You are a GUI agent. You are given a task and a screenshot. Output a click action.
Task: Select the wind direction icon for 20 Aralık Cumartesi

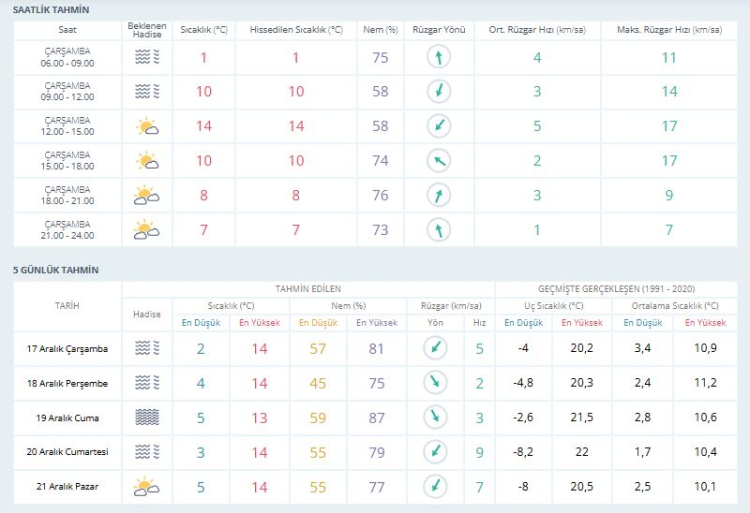click(x=435, y=452)
